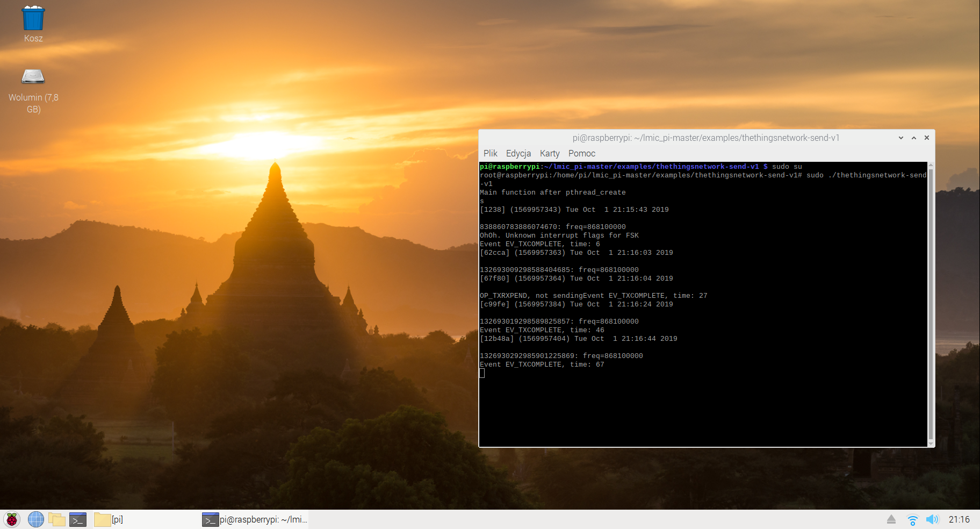Maximize the terminal window
The image size is (980, 529).
coord(914,138)
